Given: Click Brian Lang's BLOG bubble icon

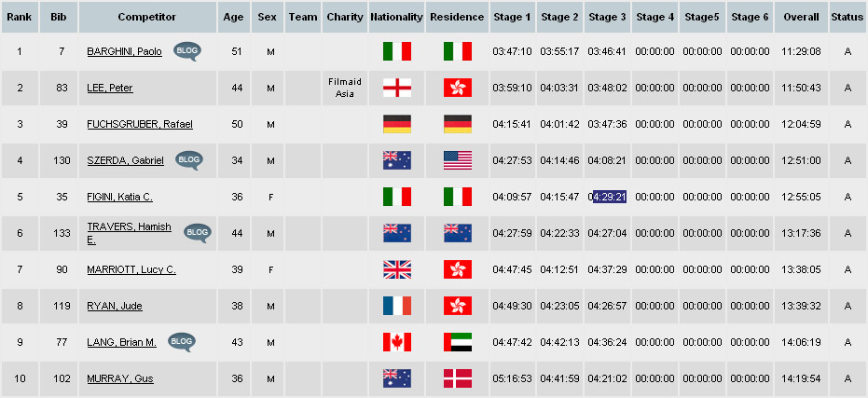Looking at the screenshot, I should [182, 341].
